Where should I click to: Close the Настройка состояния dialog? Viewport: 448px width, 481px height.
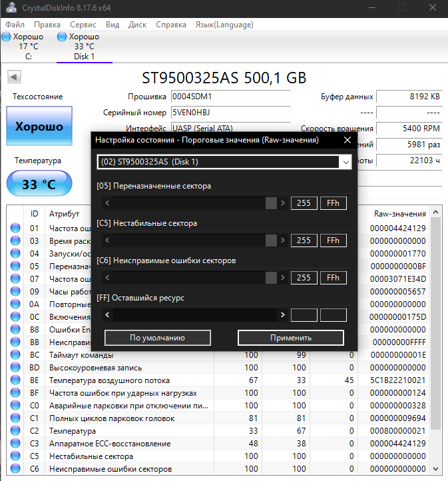347,140
